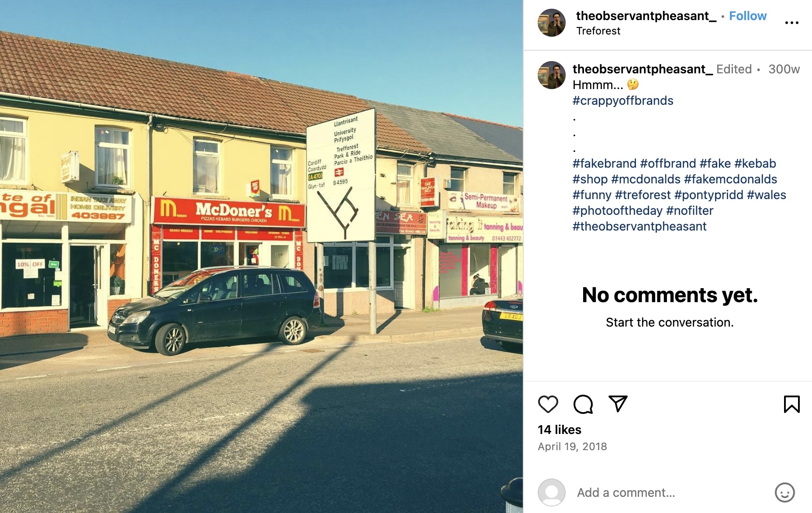Image resolution: width=812 pixels, height=513 pixels.
Task: Click the username in post header
Action: point(646,16)
